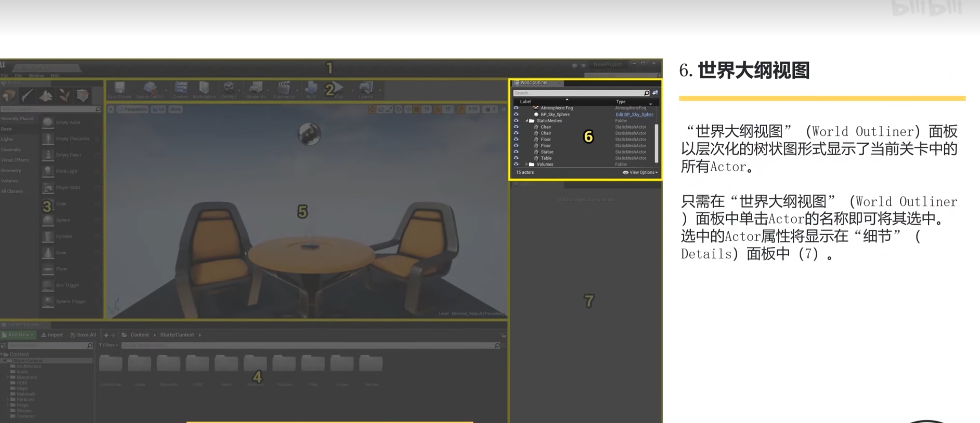980x423 pixels.
Task: Switch to the World Outliner tab
Action: click(x=534, y=83)
